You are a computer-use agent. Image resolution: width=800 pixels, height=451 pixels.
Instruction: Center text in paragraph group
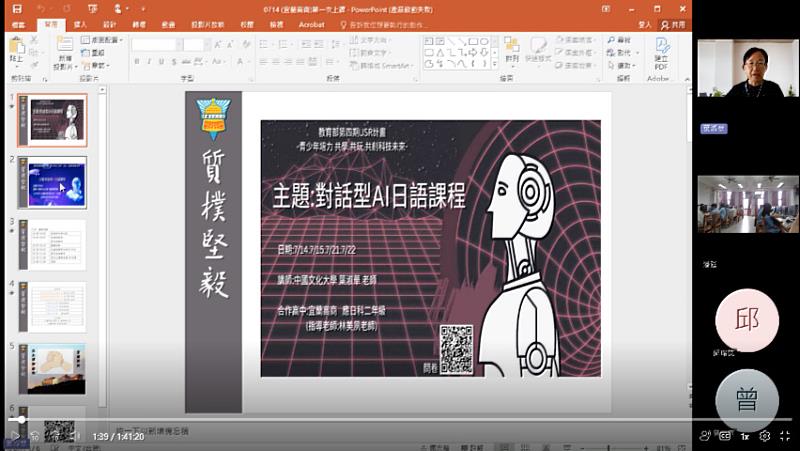[x=276, y=62]
